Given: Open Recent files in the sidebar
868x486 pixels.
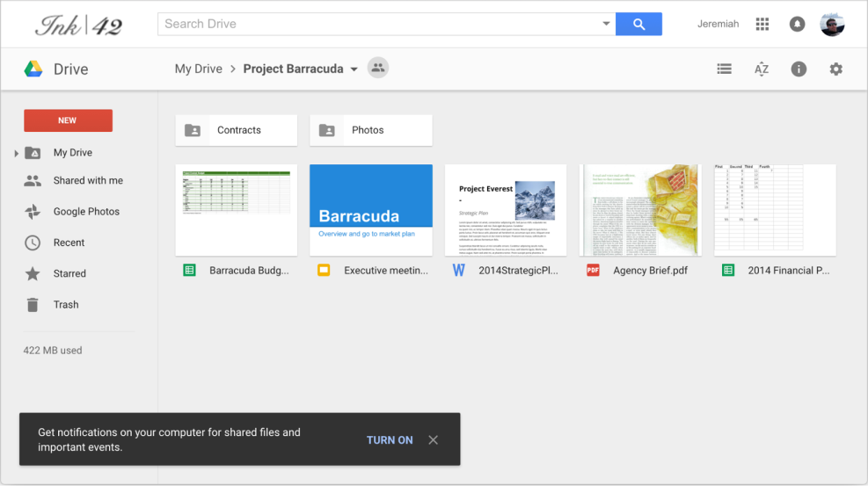Looking at the screenshot, I should click(x=69, y=243).
